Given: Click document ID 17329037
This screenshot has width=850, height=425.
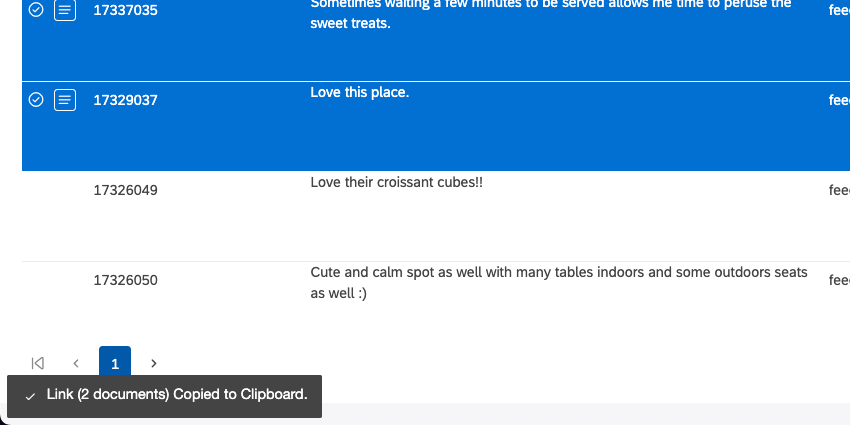Looking at the screenshot, I should (x=125, y=100).
